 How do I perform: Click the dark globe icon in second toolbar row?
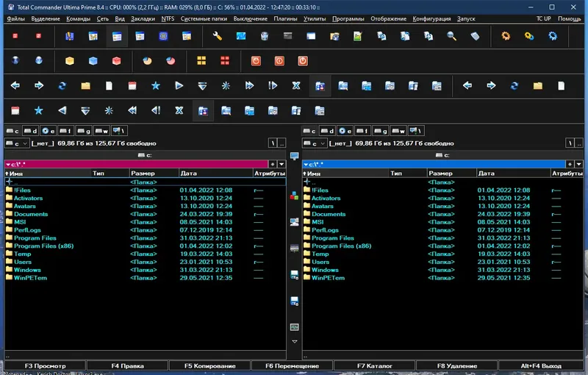(15, 61)
